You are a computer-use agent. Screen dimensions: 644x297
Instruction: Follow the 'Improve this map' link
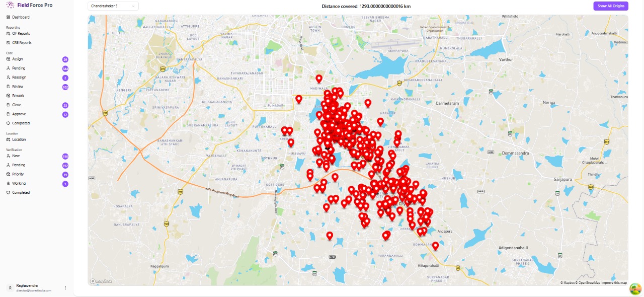tap(614, 283)
